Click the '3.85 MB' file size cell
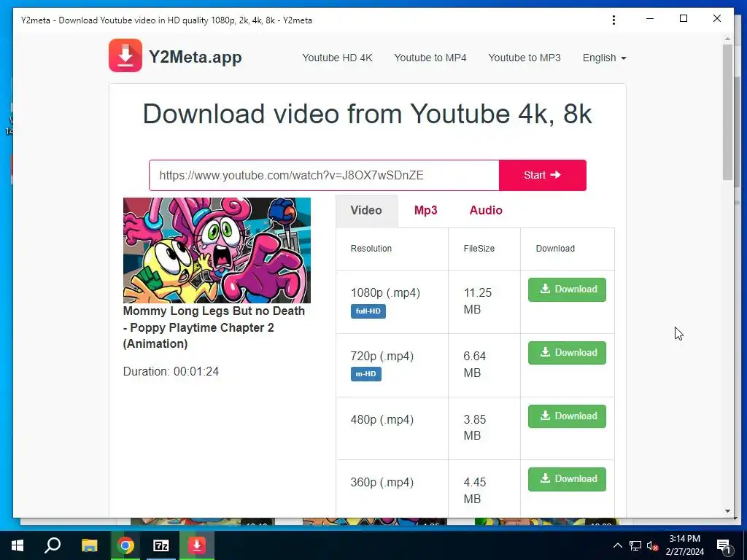This screenshot has height=560, width=747. pyautogui.click(x=484, y=428)
